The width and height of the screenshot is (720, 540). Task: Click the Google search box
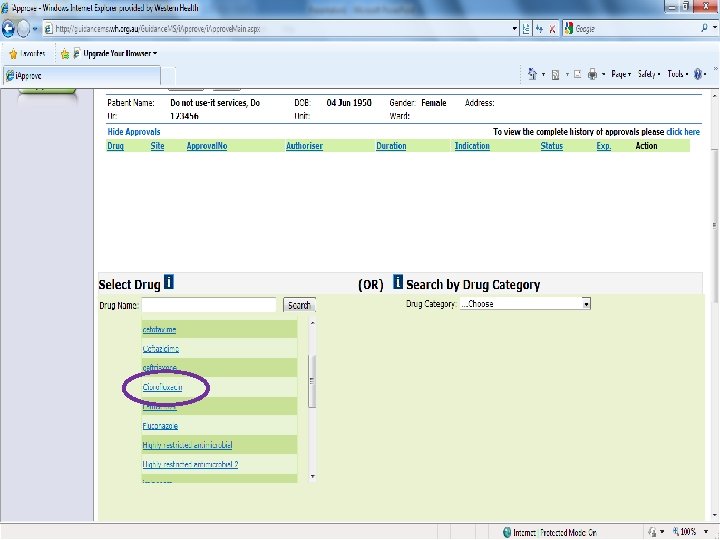[x=636, y=29]
